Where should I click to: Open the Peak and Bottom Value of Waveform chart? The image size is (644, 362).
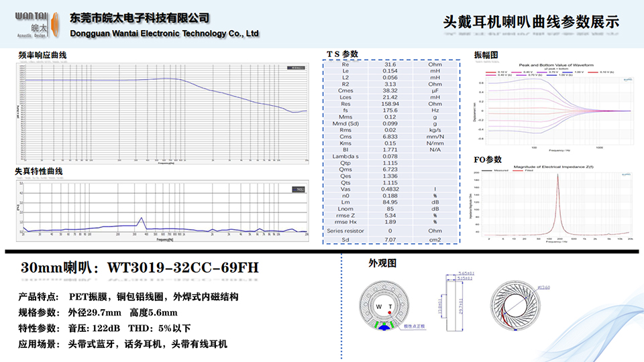tap(555, 107)
